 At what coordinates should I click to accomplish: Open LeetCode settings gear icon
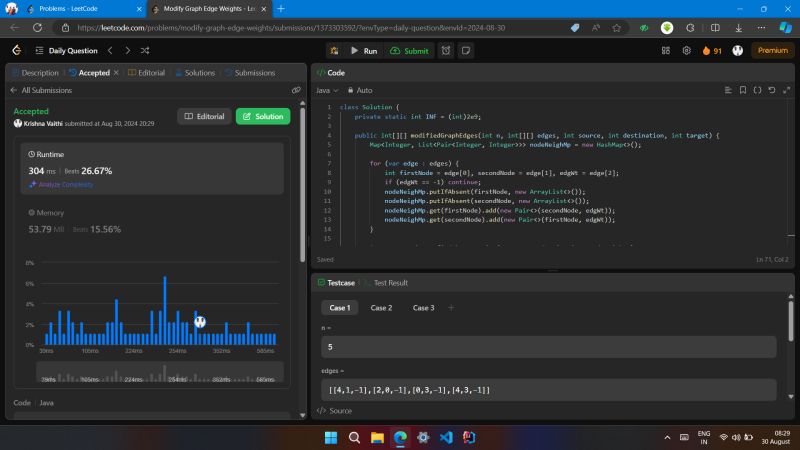coord(686,50)
